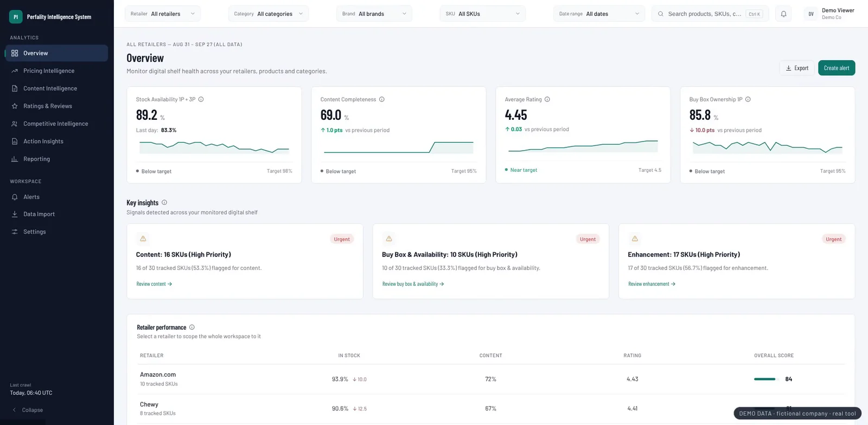Collapse the sidebar navigation
868x425 pixels.
click(28, 410)
